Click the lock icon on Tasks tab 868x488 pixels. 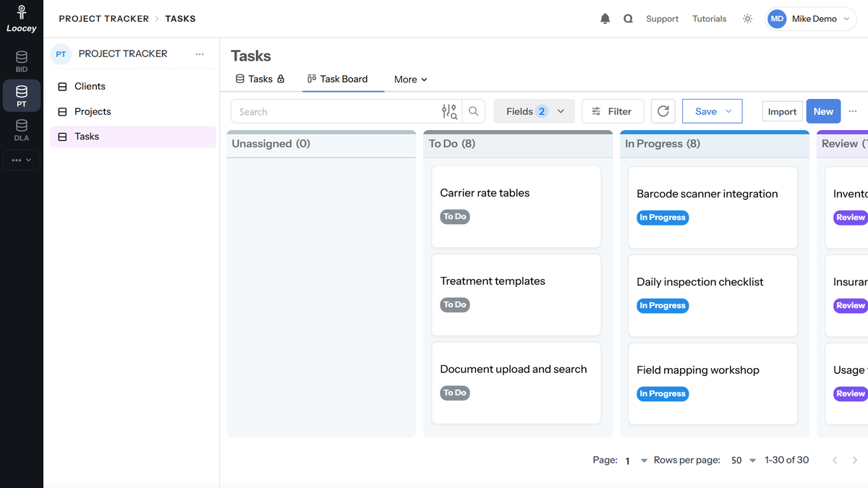click(x=281, y=79)
